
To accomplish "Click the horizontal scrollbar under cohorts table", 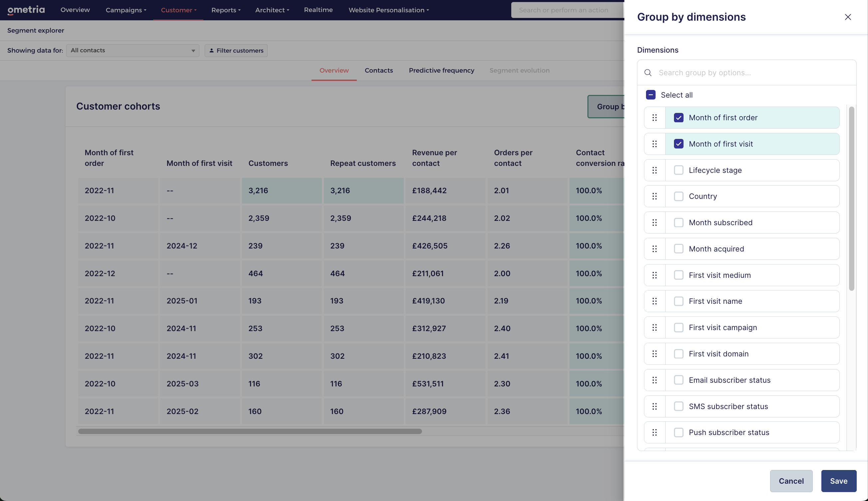I will pyautogui.click(x=250, y=431).
